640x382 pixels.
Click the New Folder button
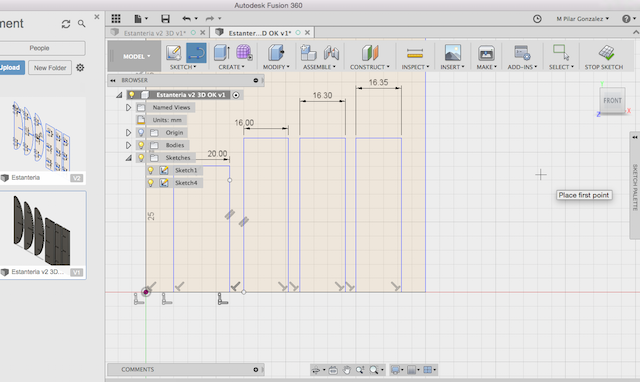(x=50, y=68)
